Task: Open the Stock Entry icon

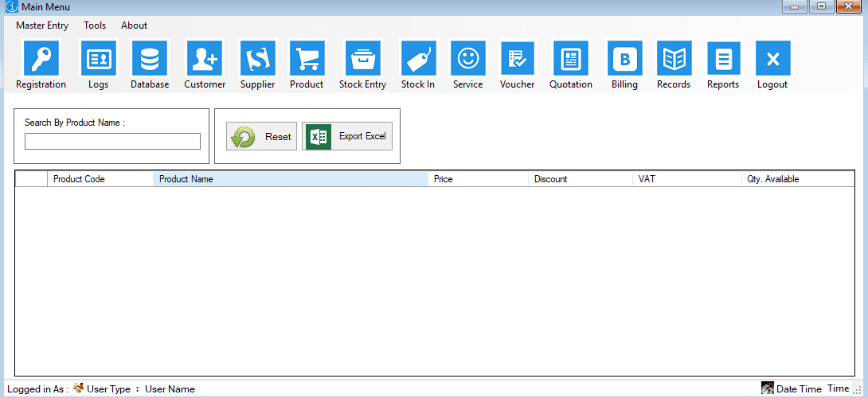Action: 362,58
